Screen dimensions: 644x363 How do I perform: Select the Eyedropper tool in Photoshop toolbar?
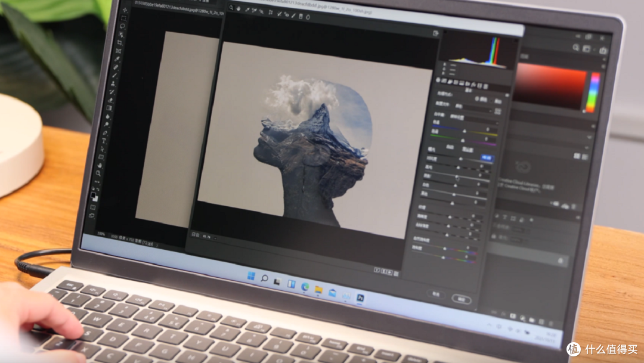coord(117,59)
